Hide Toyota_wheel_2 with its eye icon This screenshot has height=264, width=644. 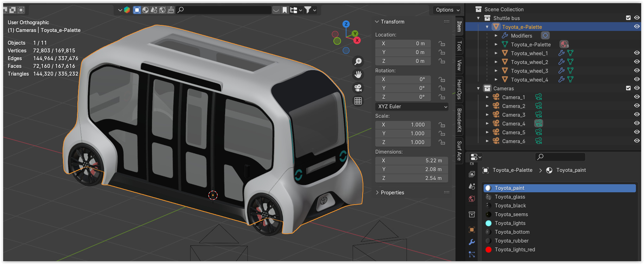(x=637, y=62)
